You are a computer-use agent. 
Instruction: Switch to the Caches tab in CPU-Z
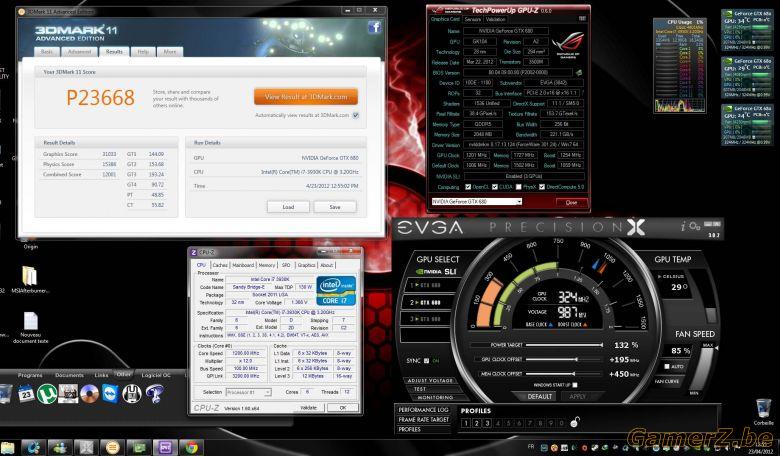pos(220,265)
